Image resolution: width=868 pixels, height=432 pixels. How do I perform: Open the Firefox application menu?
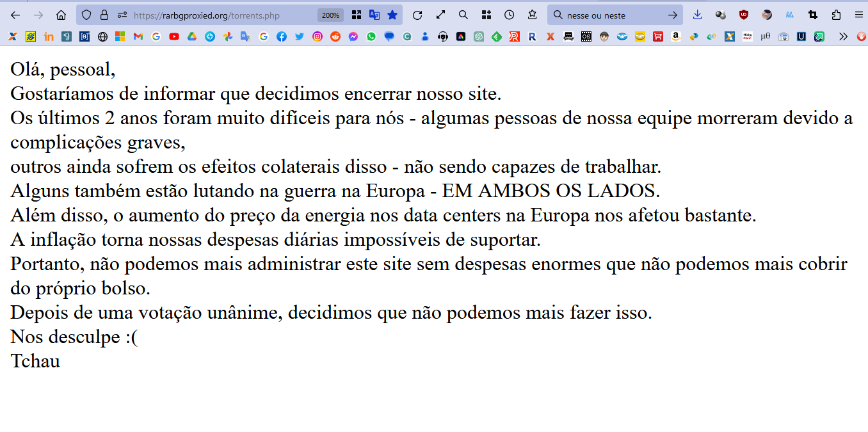coord(858,15)
